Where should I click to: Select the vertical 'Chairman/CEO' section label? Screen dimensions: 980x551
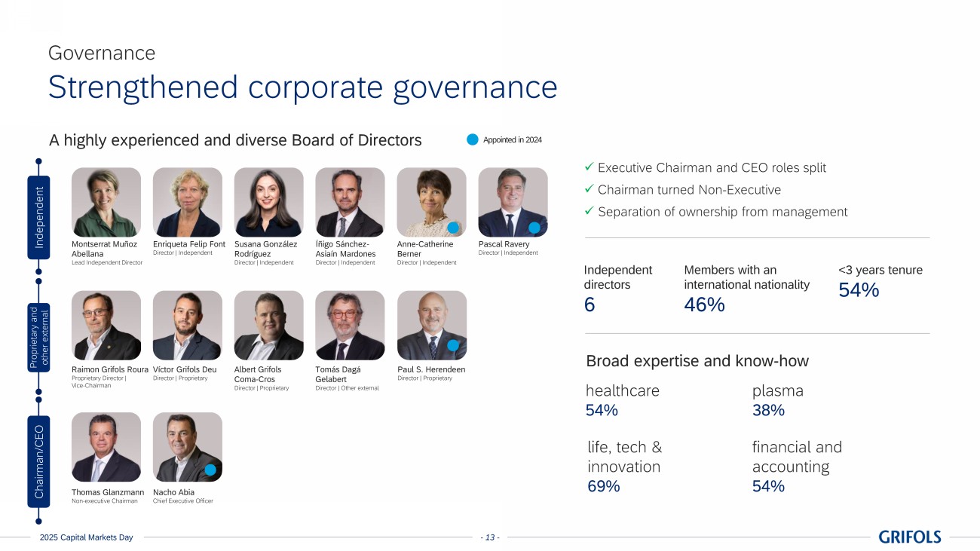click(38, 462)
